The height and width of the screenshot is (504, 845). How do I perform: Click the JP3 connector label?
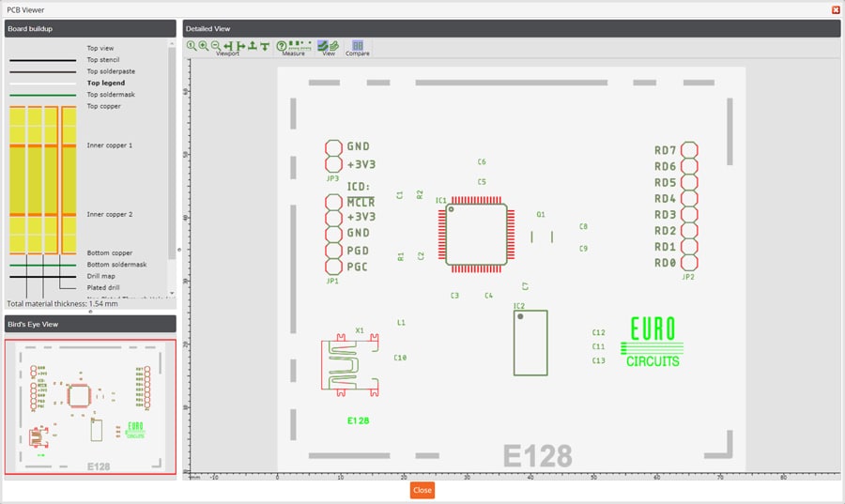[x=332, y=178]
